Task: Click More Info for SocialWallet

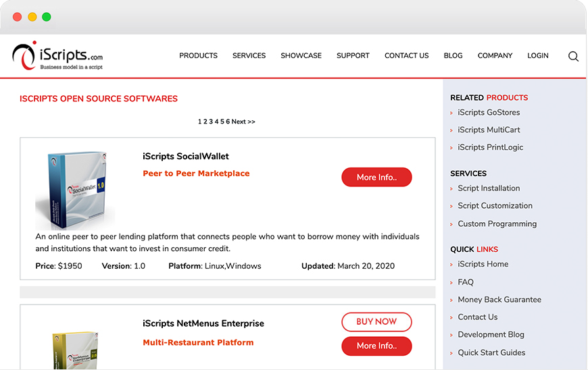Action: click(x=376, y=177)
